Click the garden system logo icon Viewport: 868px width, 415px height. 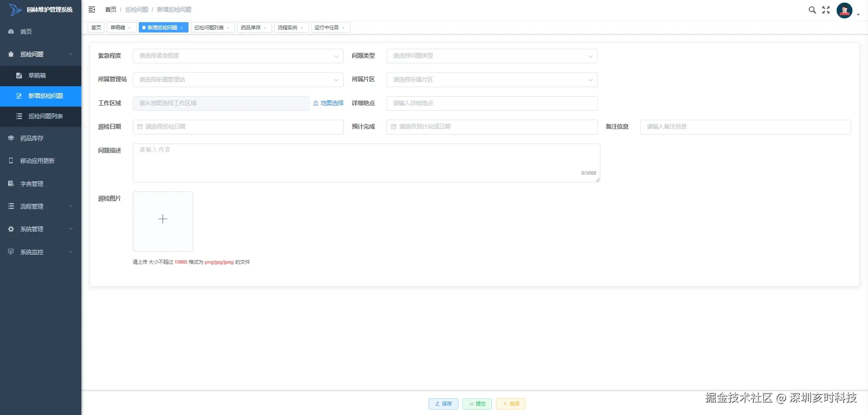pos(15,9)
